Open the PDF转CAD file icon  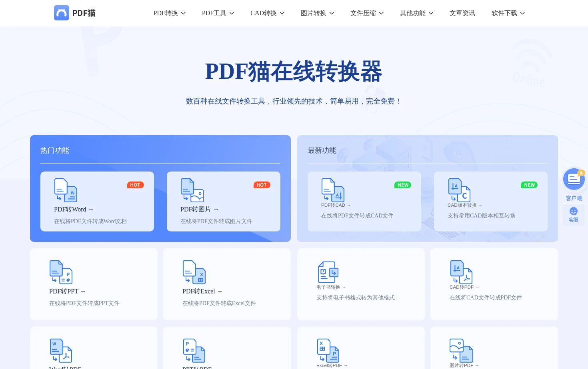click(x=333, y=190)
